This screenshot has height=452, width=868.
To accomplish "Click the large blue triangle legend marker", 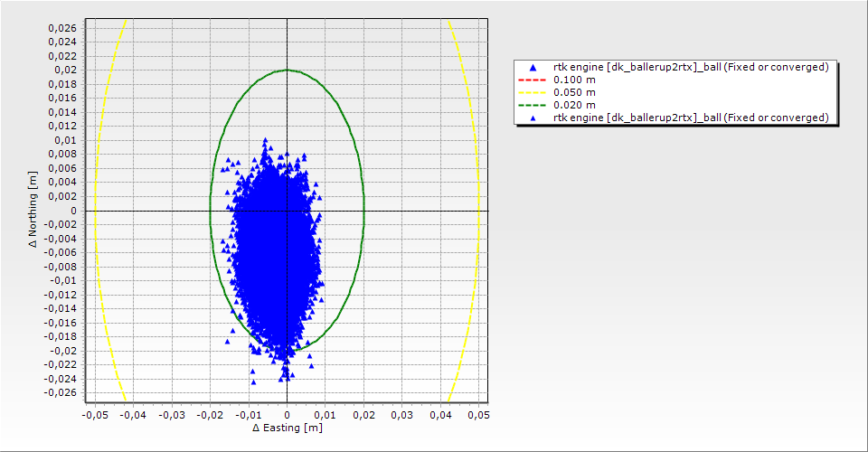I will [533, 68].
